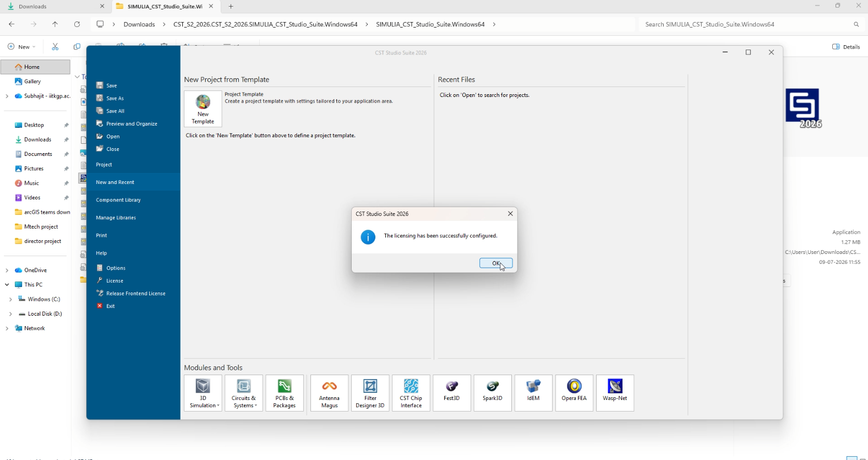
Task: Click the Cut icon in Explorer toolbar
Action: [55, 47]
